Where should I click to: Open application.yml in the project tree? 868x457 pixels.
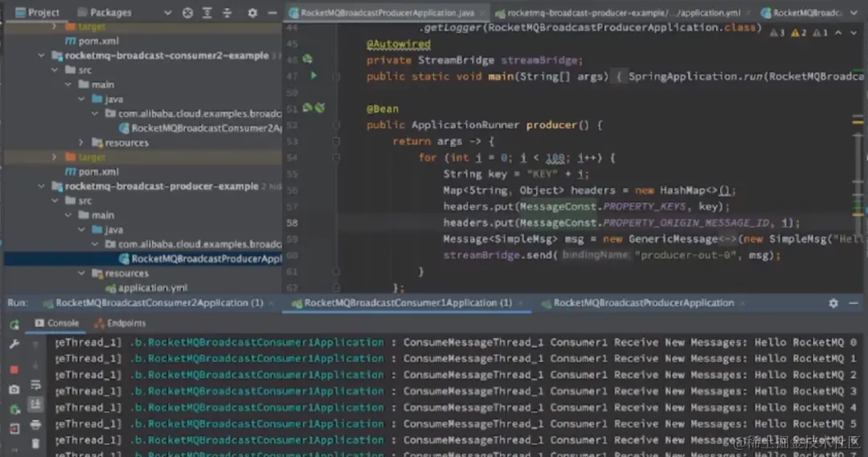[147, 287]
